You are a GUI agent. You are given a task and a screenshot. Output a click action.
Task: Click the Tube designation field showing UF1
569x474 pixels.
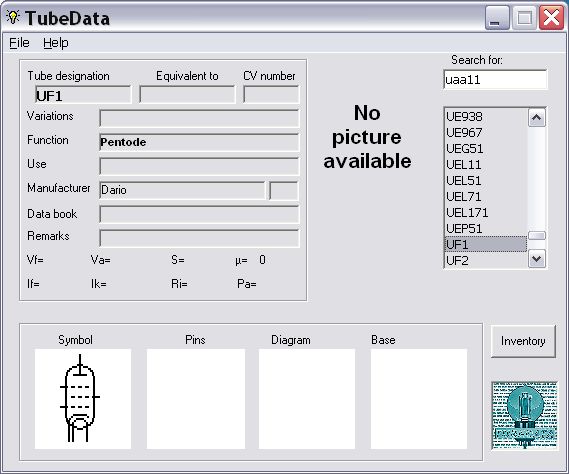click(83, 95)
